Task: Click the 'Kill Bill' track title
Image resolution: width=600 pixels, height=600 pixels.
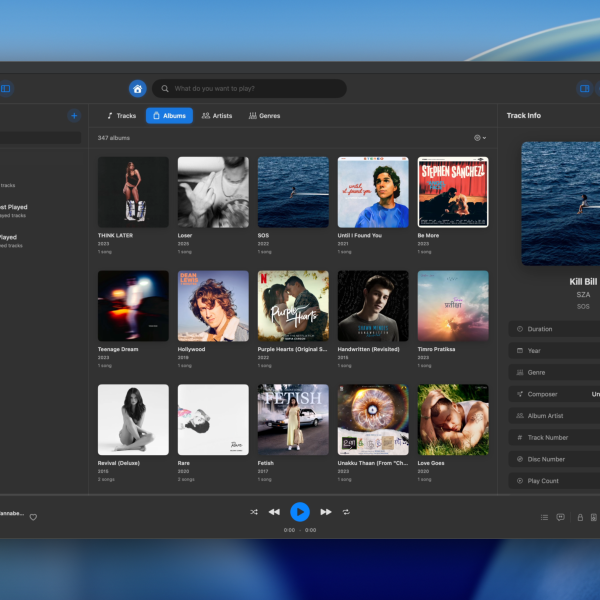Action: pyautogui.click(x=583, y=282)
